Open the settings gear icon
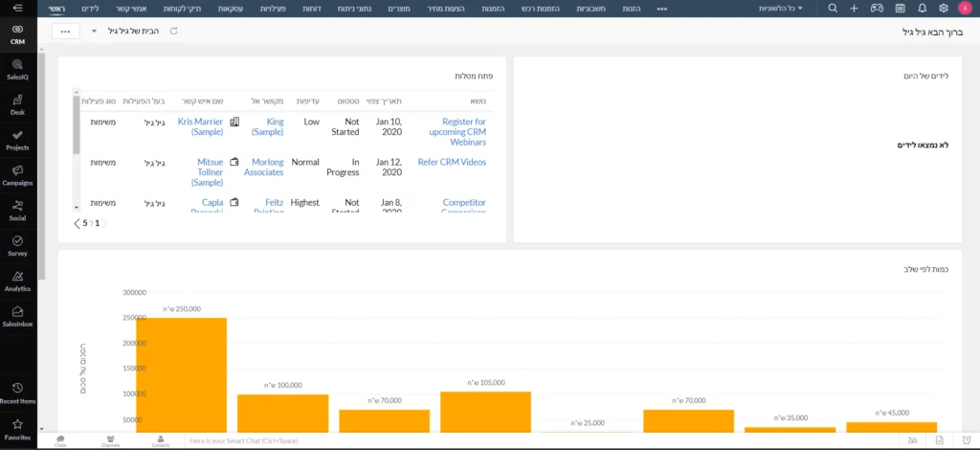 click(x=943, y=8)
